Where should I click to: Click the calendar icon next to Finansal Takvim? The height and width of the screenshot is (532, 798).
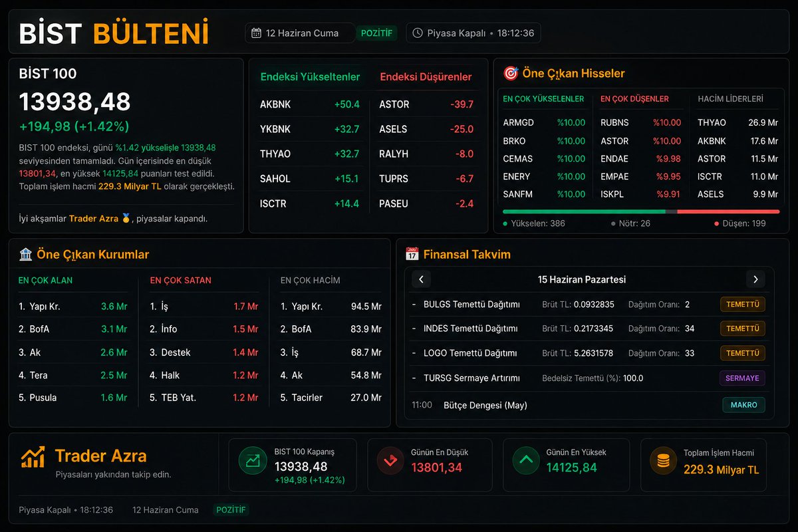pyautogui.click(x=412, y=254)
